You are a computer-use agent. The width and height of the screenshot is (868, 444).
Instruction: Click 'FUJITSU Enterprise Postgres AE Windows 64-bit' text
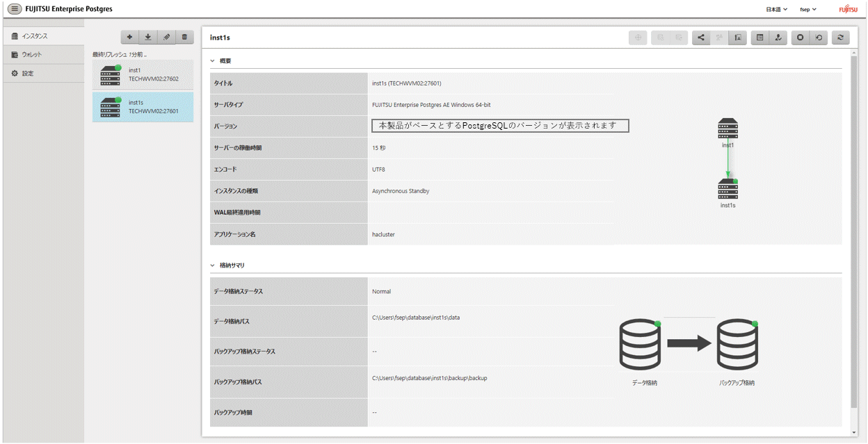[431, 105]
